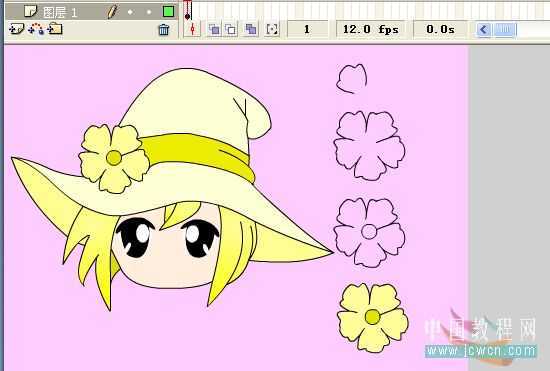This screenshot has width=550, height=371.
Task: Select the 图层 1 layer name
Action: tap(60, 12)
